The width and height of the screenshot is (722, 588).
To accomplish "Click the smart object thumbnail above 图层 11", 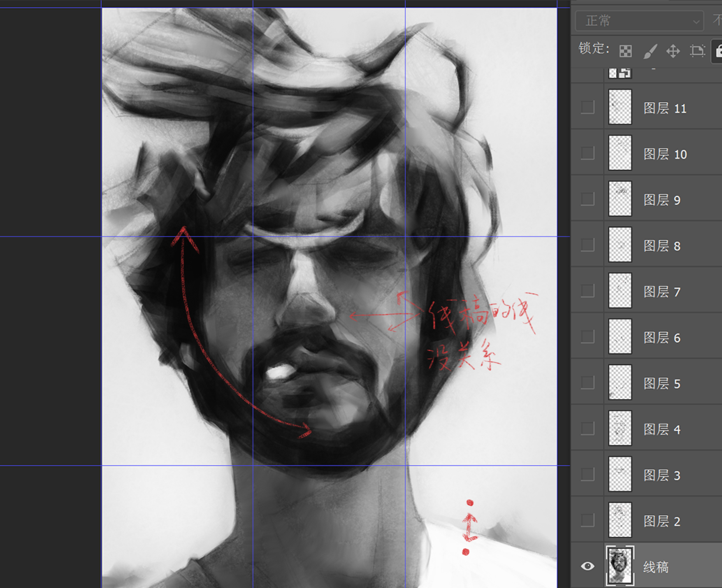I will click(620, 73).
